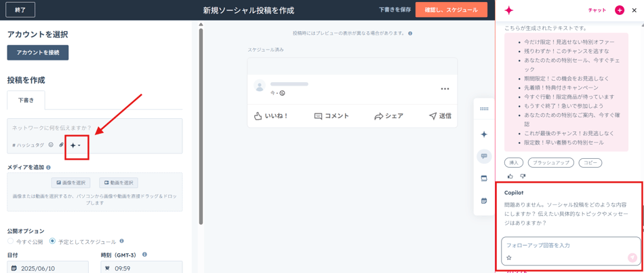Screen dimensions: 644x273
Task: Click the pink Copilot sparkle logo
Action: coord(509,11)
